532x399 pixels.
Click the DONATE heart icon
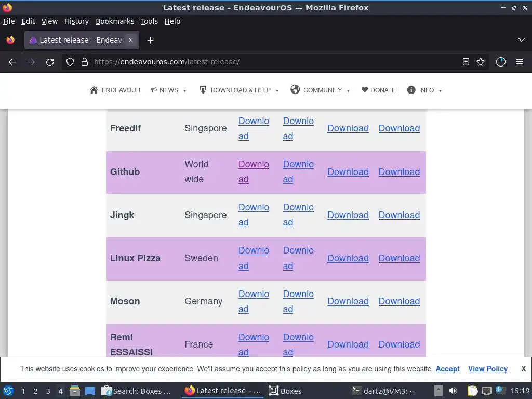pos(365,90)
